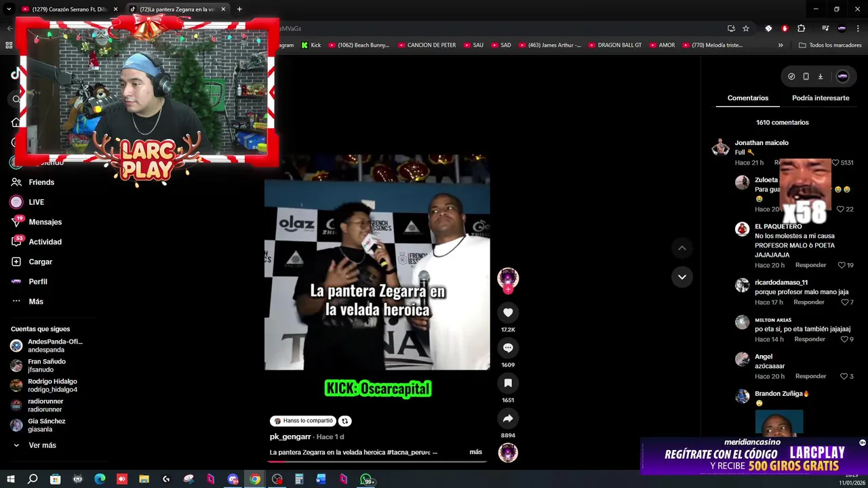Click the Chrome profile avatar
Viewport: 868px width, 488px height.
[x=842, y=28]
